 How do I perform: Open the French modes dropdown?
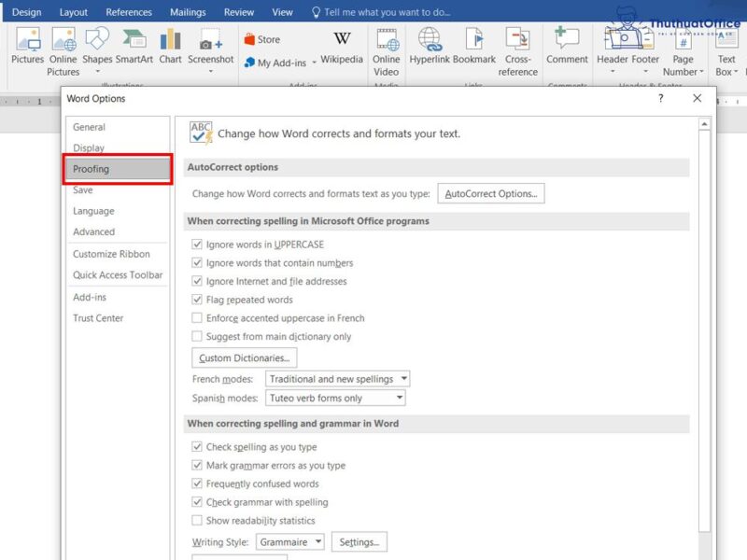pyautogui.click(x=338, y=379)
